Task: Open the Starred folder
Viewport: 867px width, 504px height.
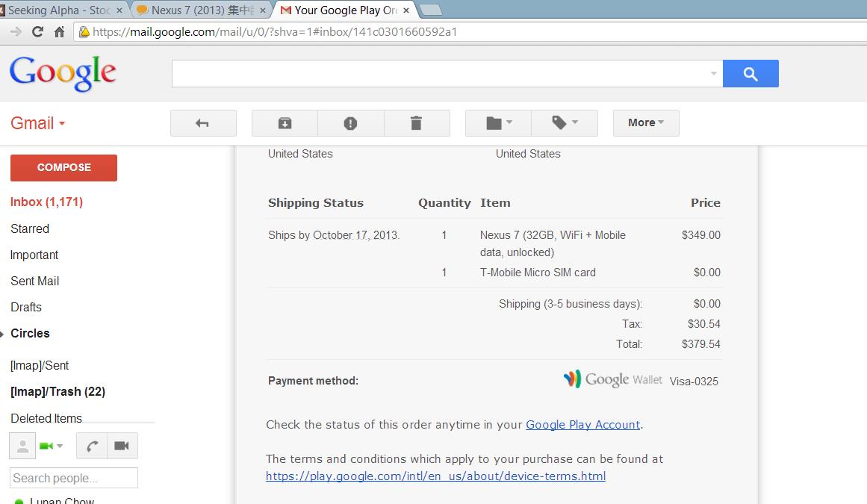Action: (x=30, y=228)
